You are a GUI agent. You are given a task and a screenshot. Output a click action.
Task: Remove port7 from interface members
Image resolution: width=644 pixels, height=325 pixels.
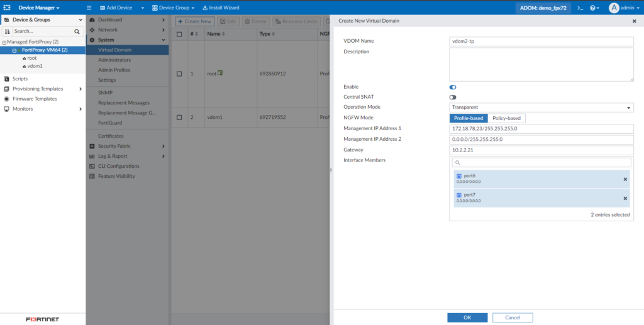625,198
